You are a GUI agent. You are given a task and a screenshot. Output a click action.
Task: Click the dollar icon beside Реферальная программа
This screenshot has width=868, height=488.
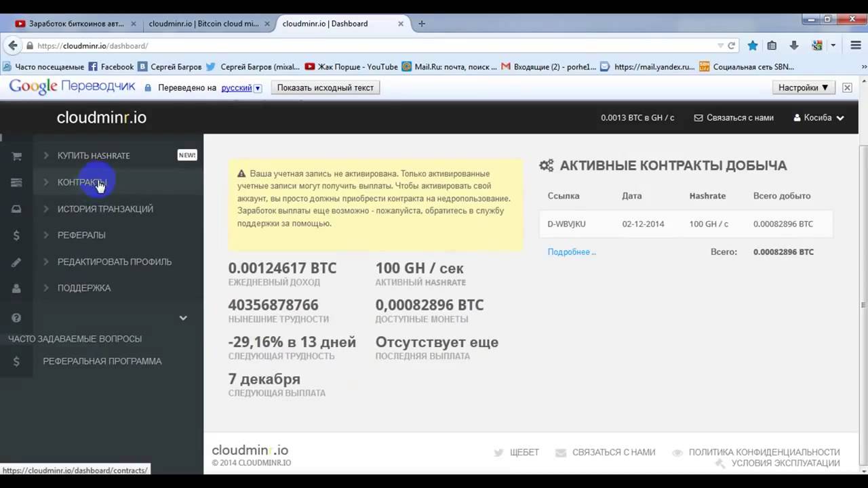(16, 361)
